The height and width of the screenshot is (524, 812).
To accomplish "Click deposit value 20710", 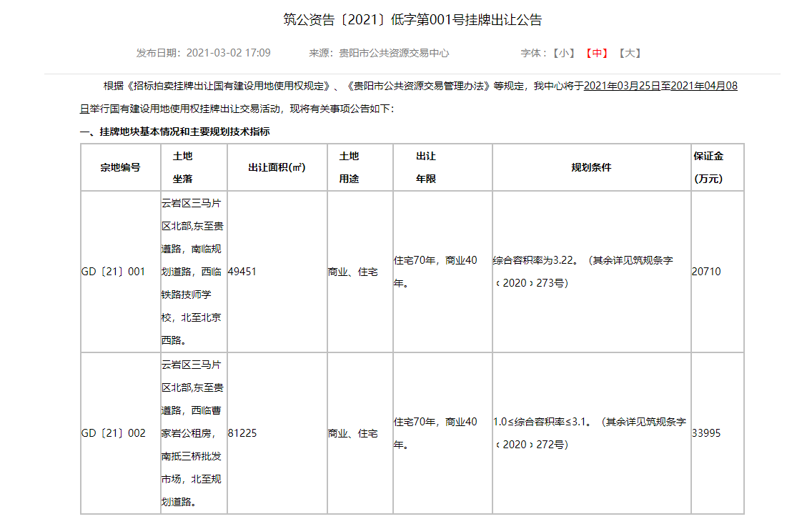I will coord(706,272).
